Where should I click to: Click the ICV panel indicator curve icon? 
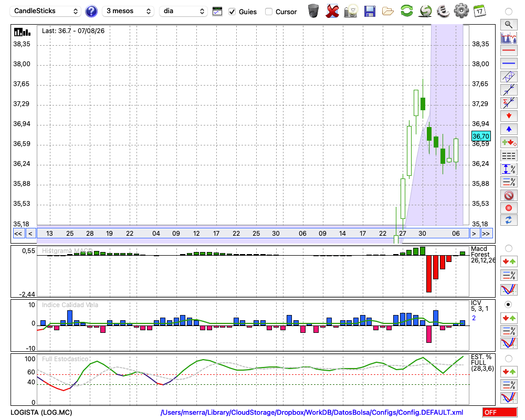click(x=509, y=343)
